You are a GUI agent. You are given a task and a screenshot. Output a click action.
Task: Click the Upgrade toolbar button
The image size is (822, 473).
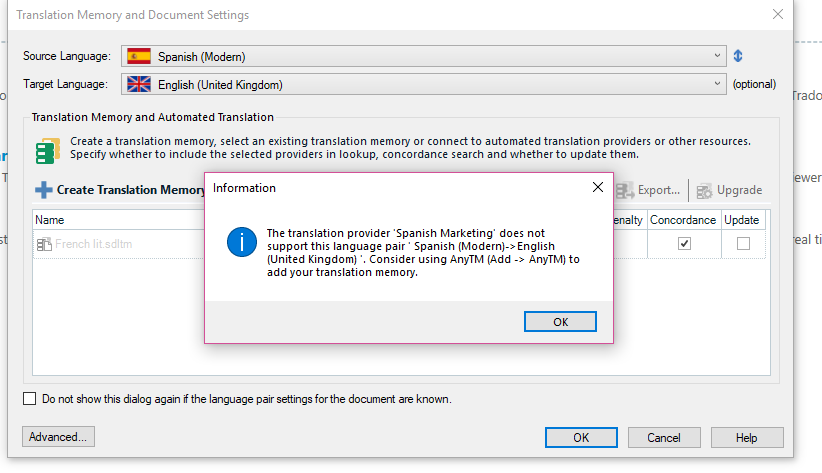coord(729,190)
